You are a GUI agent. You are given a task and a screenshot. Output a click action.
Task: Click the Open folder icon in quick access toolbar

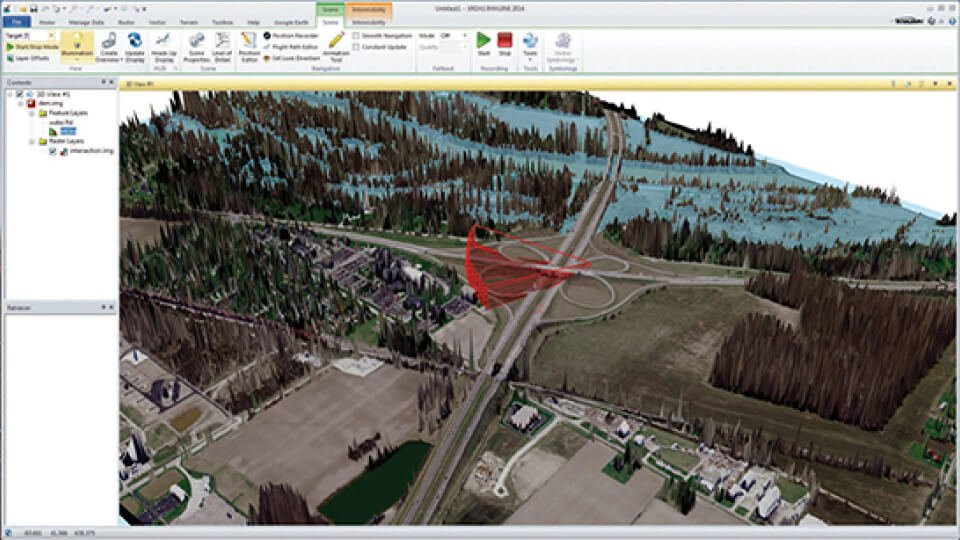pyautogui.click(x=23, y=9)
